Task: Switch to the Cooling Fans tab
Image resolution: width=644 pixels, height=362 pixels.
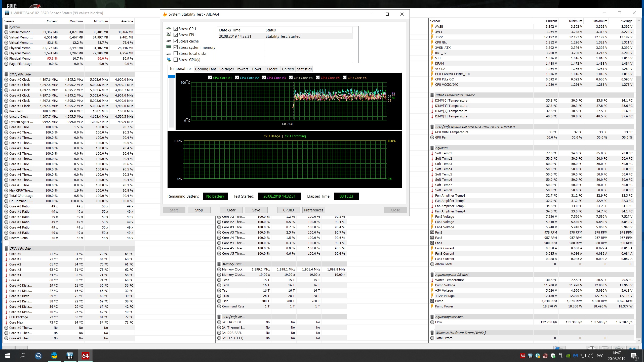Action: point(206,69)
